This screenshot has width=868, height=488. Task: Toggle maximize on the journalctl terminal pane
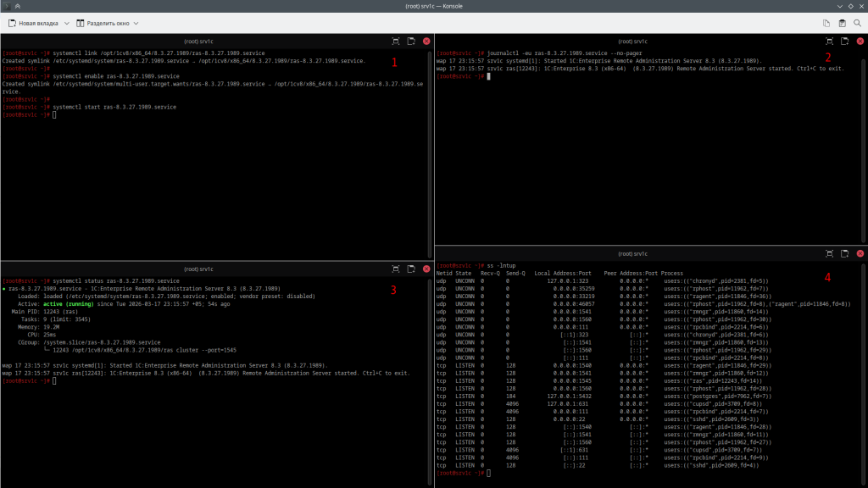[829, 41]
